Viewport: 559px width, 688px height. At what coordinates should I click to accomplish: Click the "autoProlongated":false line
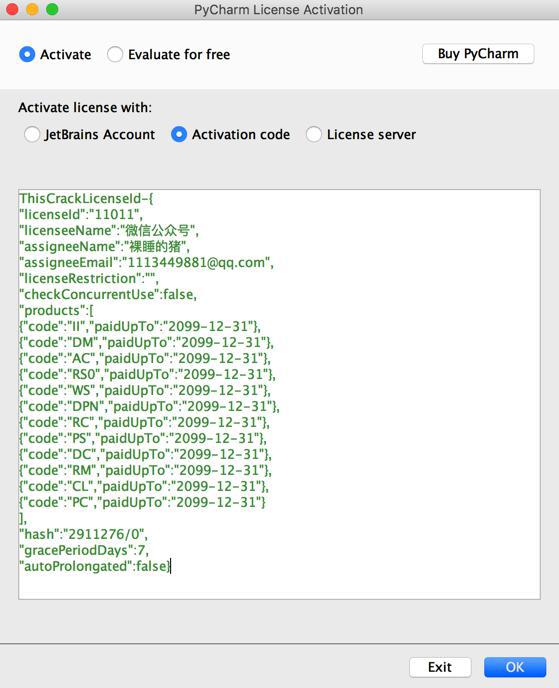(x=95, y=566)
